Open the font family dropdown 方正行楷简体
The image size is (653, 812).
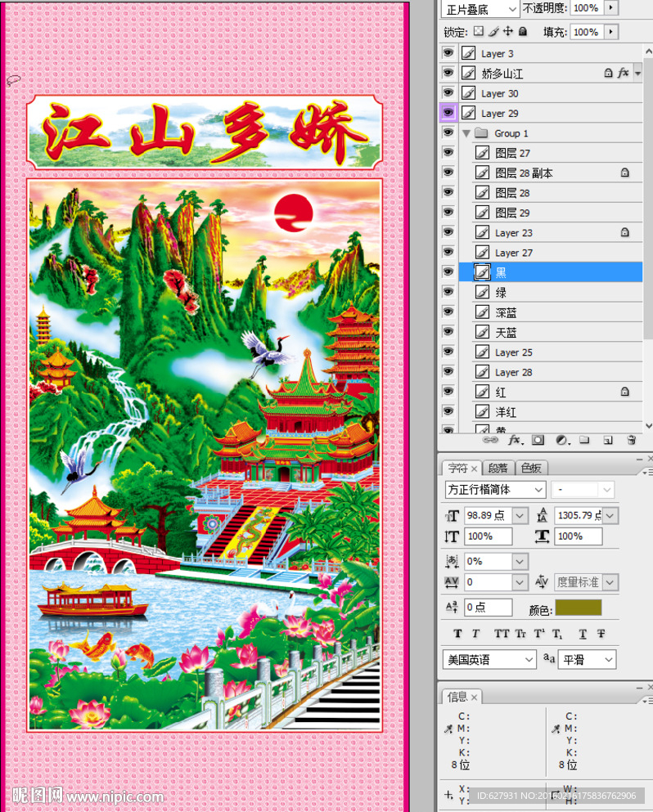[495, 489]
